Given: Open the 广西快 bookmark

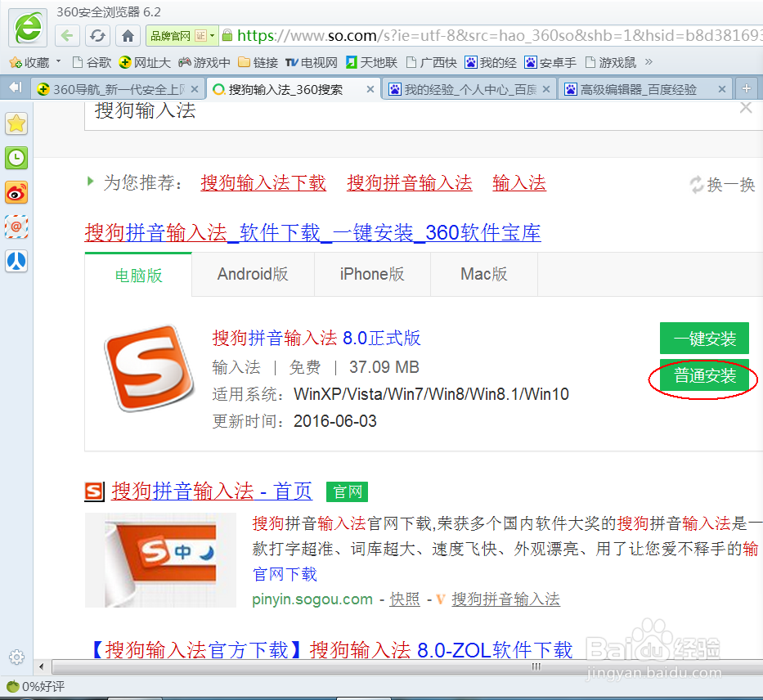Looking at the screenshot, I should (x=431, y=62).
